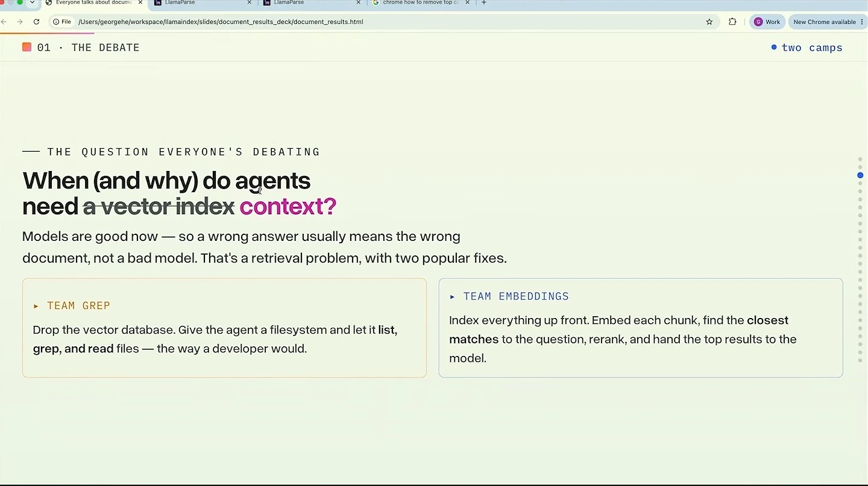
Task: Click the Drop the vector database description
Action: [x=215, y=339]
